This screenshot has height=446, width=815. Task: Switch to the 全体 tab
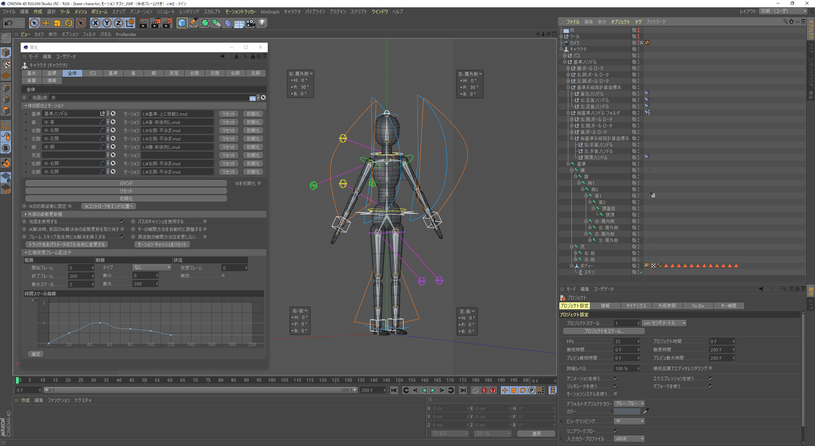click(72, 73)
